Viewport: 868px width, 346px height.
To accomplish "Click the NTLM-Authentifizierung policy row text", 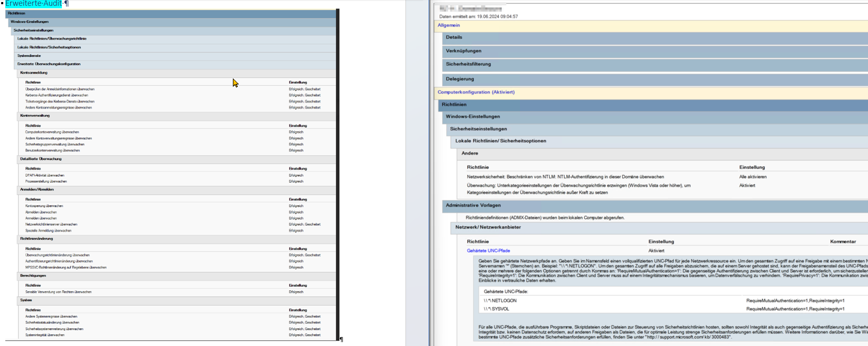I will click(x=566, y=177).
